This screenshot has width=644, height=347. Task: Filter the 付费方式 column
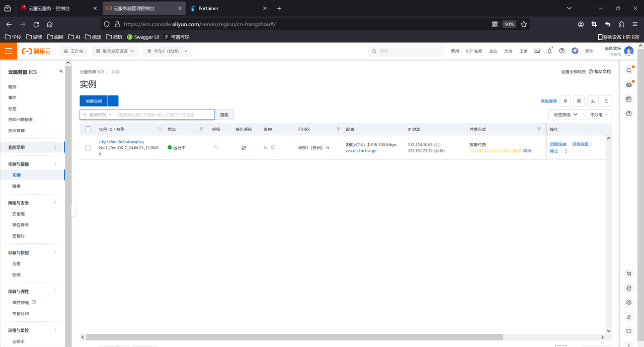[x=539, y=129]
